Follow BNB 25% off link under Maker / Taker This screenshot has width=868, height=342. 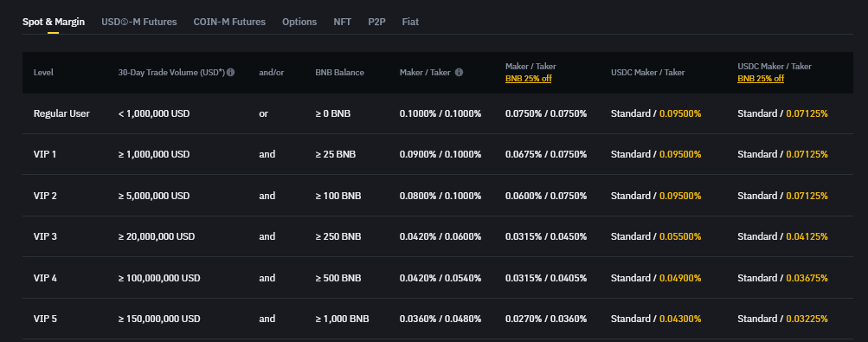(528, 79)
